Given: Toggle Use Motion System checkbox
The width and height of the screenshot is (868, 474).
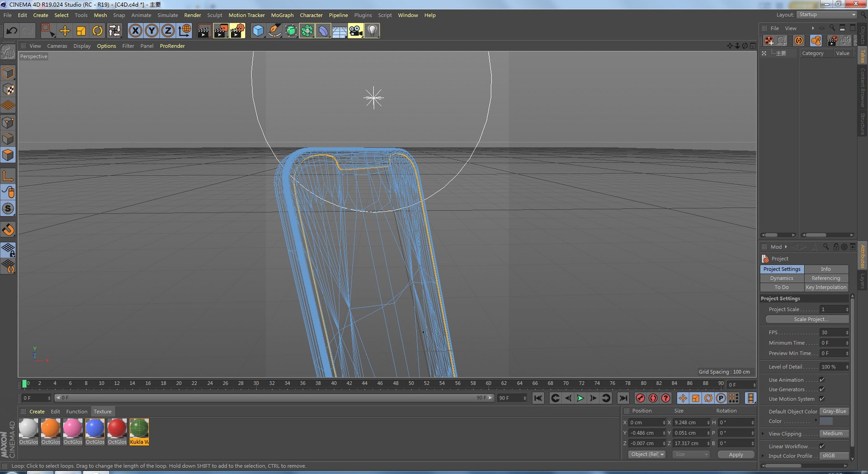Looking at the screenshot, I should (x=822, y=399).
